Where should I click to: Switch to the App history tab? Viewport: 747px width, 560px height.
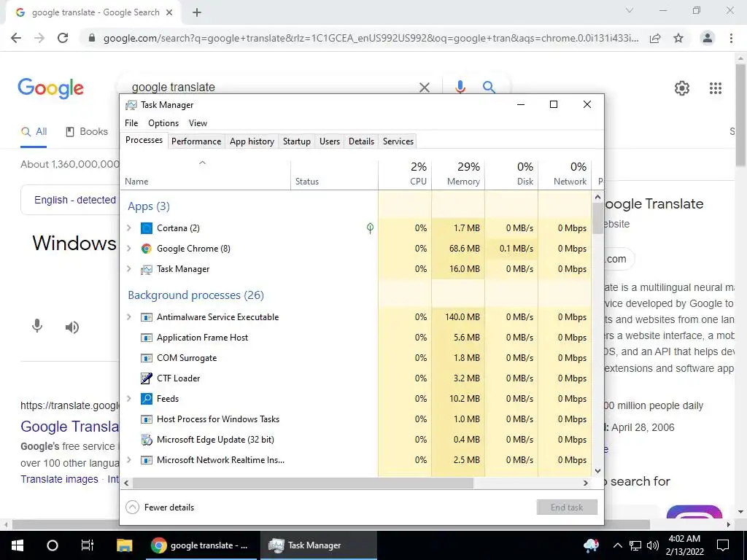252,141
